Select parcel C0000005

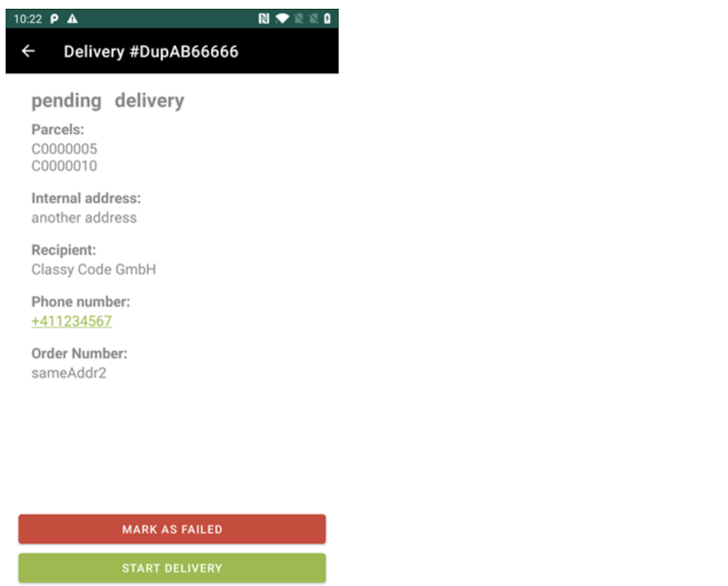pyautogui.click(x=64, y=149)
